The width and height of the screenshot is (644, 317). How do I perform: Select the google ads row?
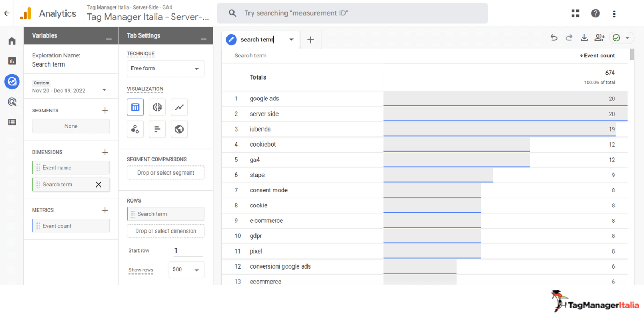[x=425, y=99]
